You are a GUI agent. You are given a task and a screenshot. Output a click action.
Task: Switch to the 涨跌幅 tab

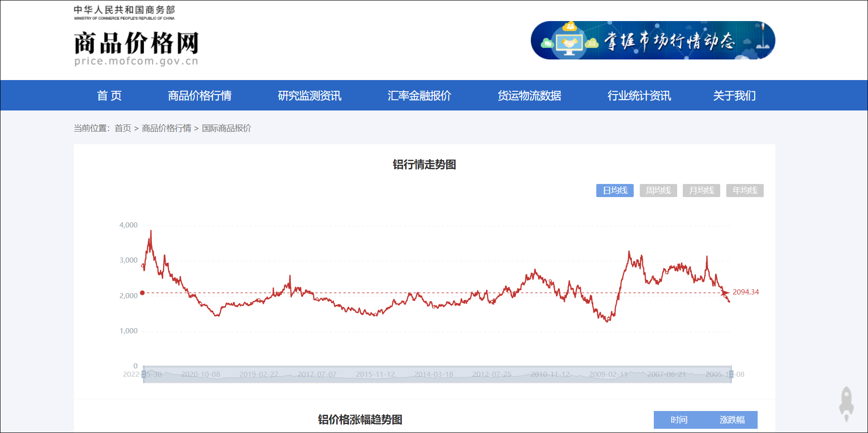[x=731, y=420]
